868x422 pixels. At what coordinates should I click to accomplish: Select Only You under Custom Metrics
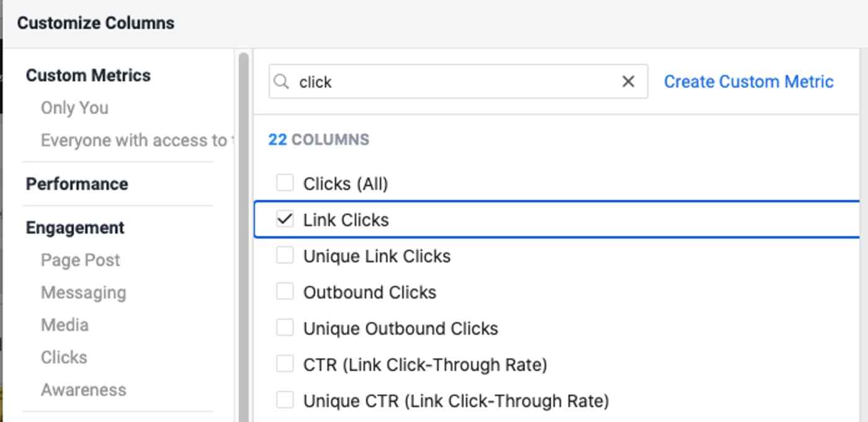pos(74,108)
